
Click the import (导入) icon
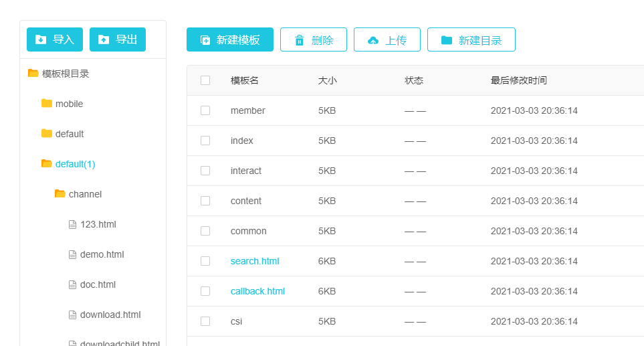pos(41,39)
